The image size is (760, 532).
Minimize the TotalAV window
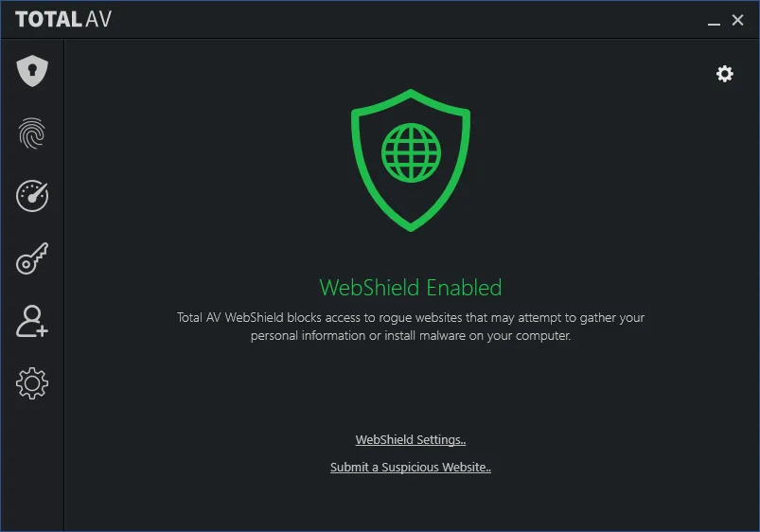tap(714, 21)
